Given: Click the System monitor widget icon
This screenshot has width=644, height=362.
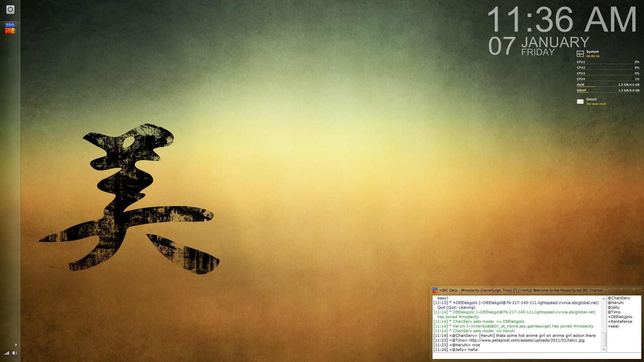Looking at the screenshot, I should click(580, 54).
